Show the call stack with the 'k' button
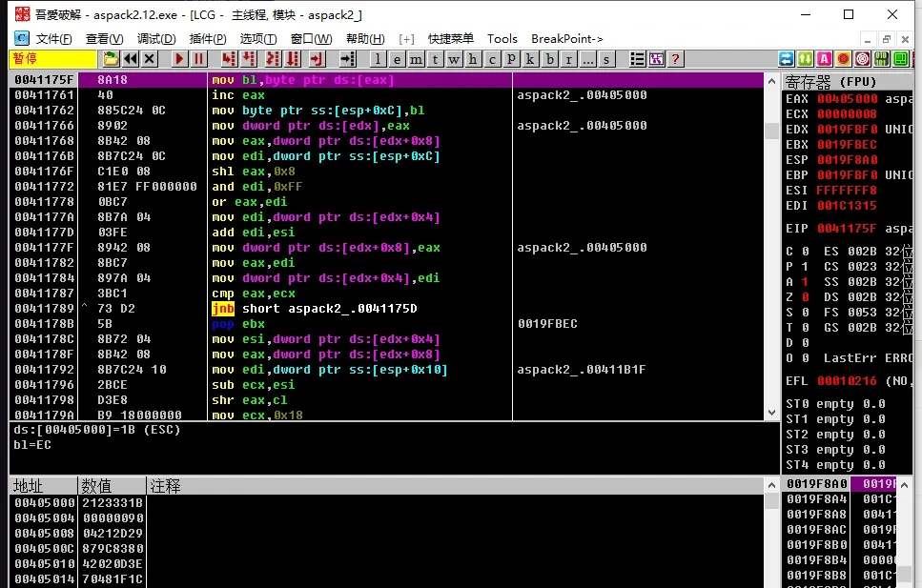The height and width of the screenshot is (588, 922). coord(530,59)
